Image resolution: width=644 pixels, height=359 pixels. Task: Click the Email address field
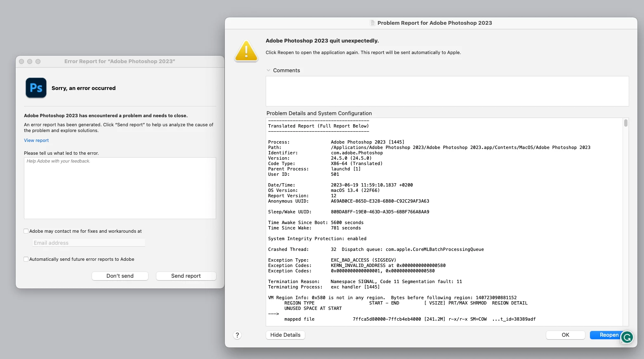pyautogui.click(x=89, y=243)
